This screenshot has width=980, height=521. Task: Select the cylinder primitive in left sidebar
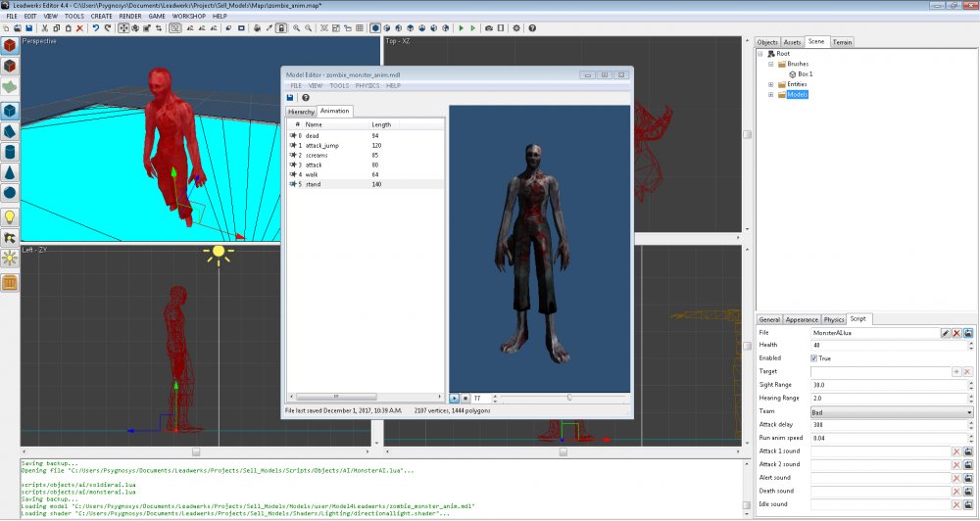(10, 153)
